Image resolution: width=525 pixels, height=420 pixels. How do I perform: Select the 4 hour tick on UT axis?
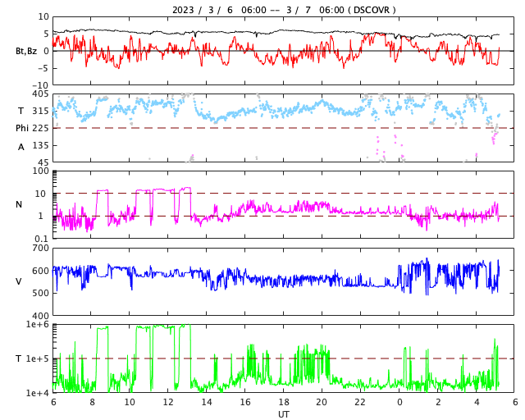click(x=477, y=402)
